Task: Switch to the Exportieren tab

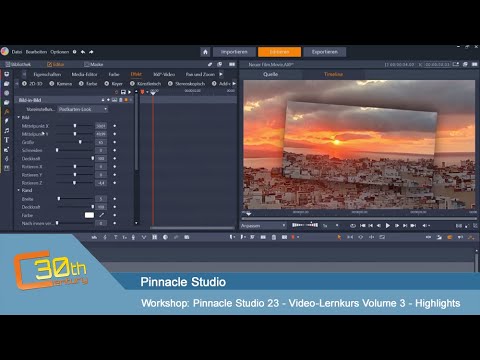Action: (x=325, y=52)
